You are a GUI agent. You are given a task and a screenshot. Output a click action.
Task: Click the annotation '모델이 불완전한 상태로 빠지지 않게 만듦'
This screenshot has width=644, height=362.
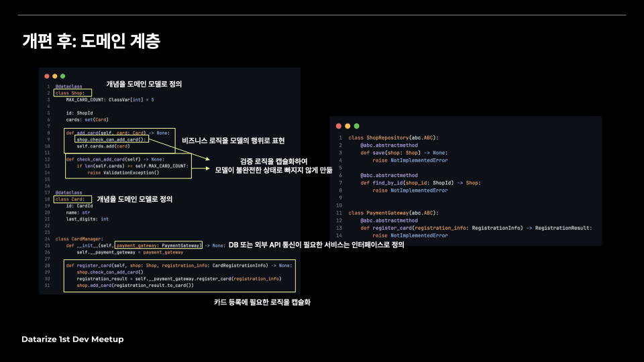(274, 170)
